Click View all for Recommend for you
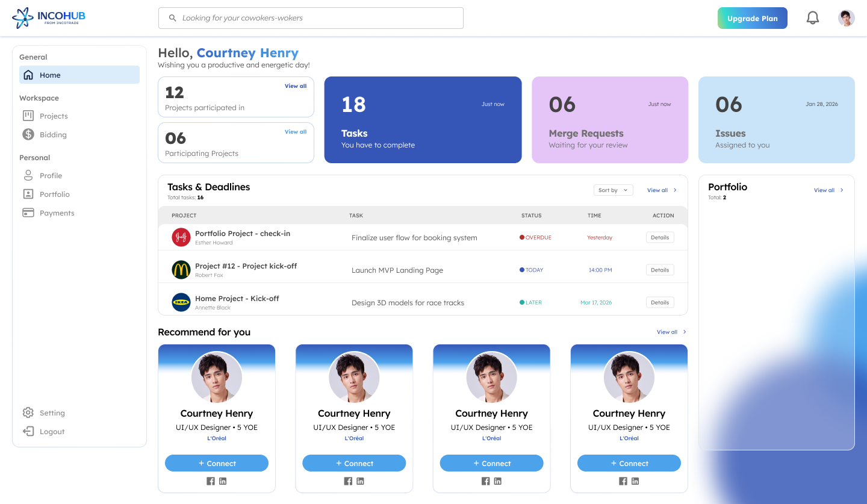 point(667,332)
